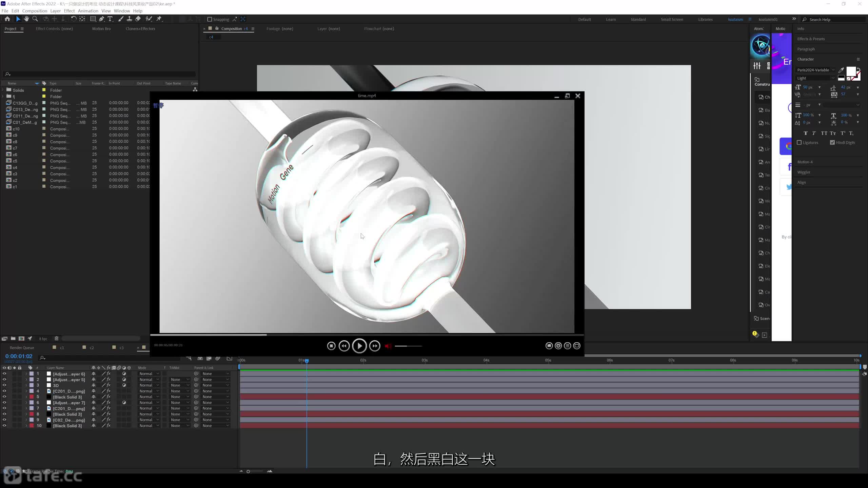Image resolution: width=868 pixels, height=488 pixels.
Task: Open TrkMat dropdown for layer 2
Action: click(x=180, y=380)
